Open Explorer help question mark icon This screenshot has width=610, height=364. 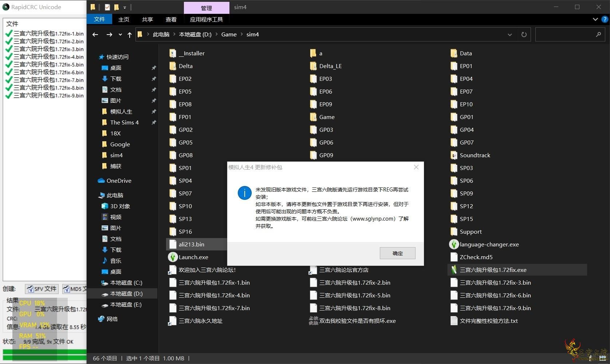tap(605, 19)
